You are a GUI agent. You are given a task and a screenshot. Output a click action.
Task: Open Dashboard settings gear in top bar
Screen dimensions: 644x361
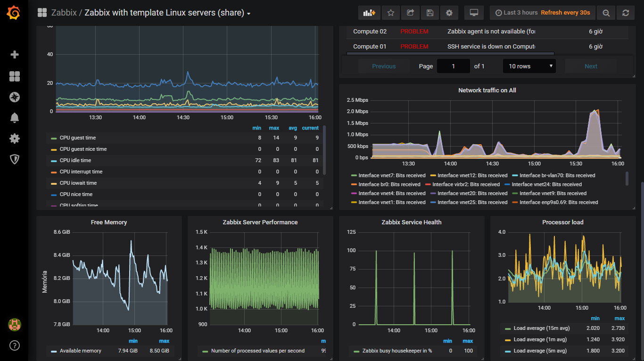[x=449, y=13]
